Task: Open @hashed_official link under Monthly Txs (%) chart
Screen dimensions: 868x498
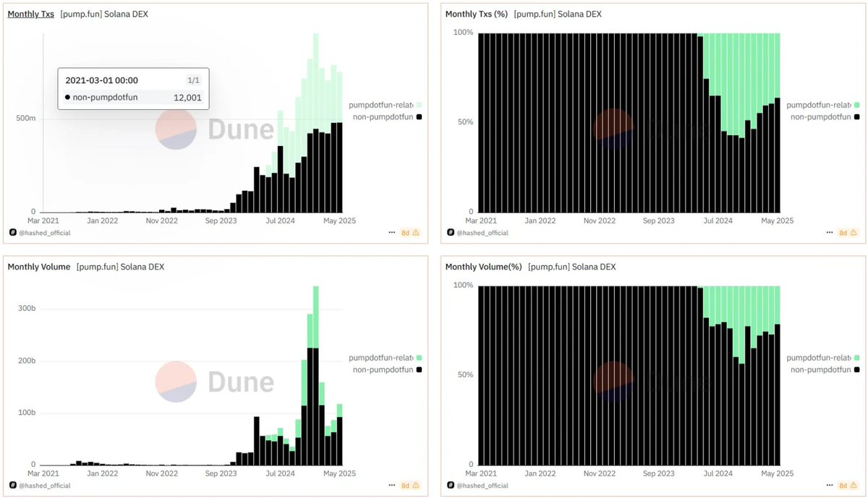Action: click(x=484, y=233)
